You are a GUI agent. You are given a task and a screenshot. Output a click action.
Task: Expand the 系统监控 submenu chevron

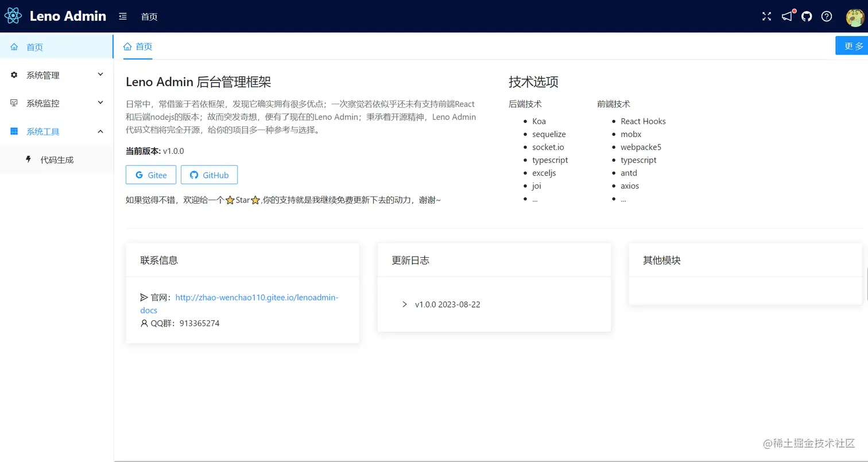click(x=100, y=103)
